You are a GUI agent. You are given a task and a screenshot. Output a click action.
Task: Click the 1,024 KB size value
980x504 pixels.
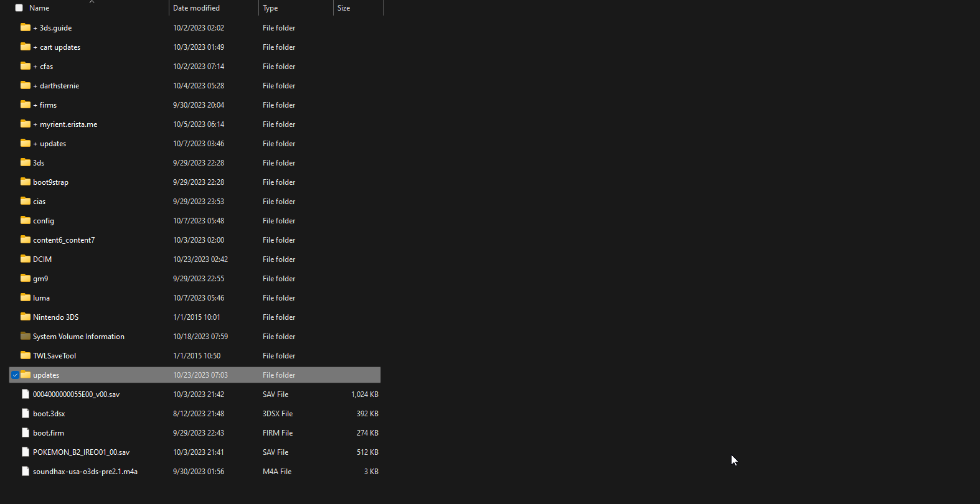click(x=365, y=394)
